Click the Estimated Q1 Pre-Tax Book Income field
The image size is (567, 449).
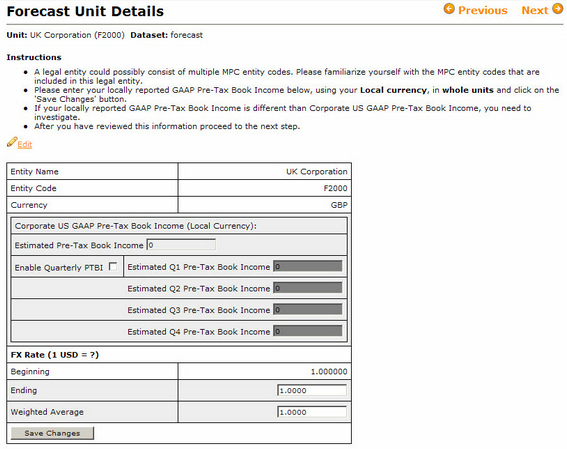click(308, 266)
